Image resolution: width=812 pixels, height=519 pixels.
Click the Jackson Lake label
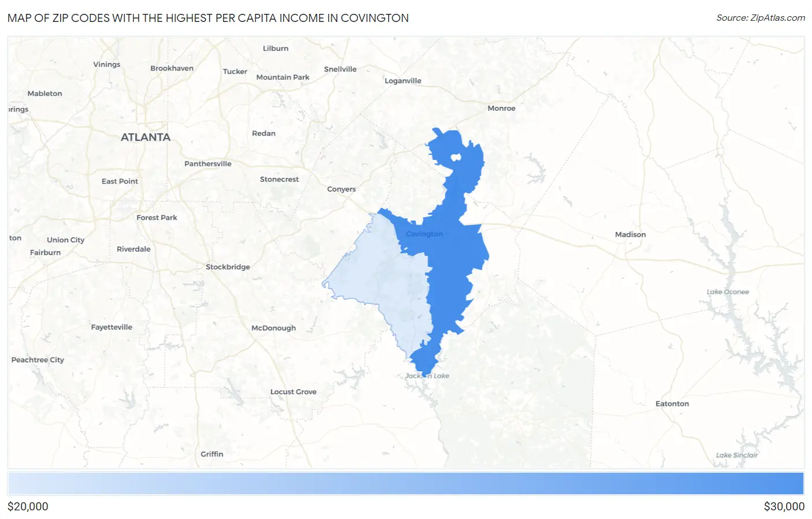pyautogui.click(x=427, y=375)
